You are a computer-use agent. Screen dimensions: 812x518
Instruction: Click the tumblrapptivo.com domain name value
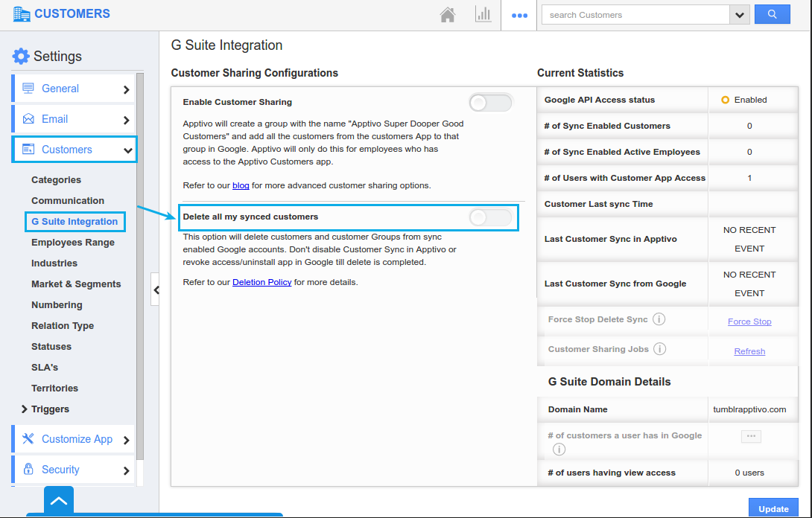pos(749,409)
